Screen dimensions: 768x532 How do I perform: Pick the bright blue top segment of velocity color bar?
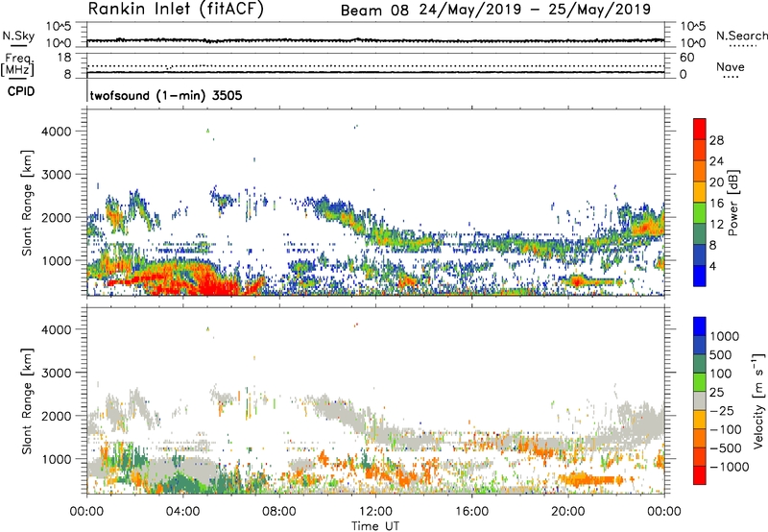pos(700,326)
